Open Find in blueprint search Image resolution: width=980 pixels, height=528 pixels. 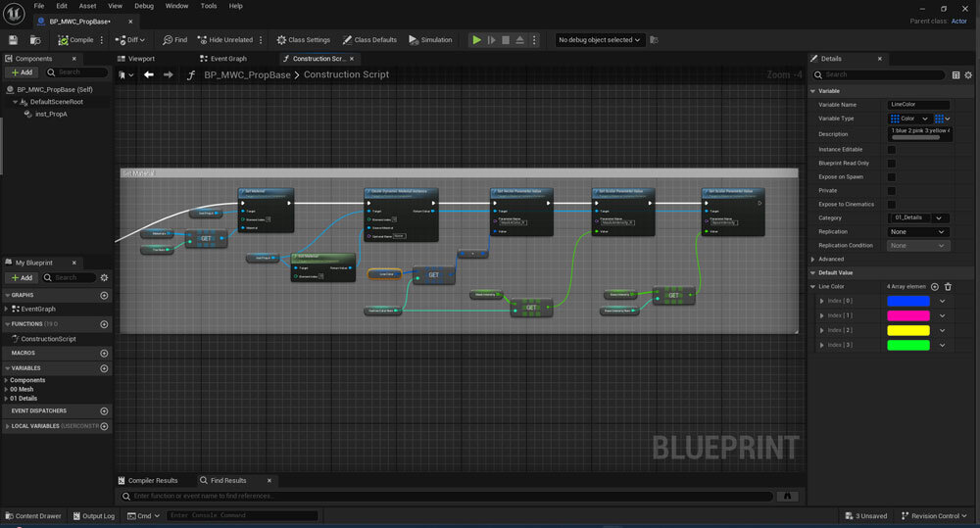pyautogui.click(x=174, y=40)
